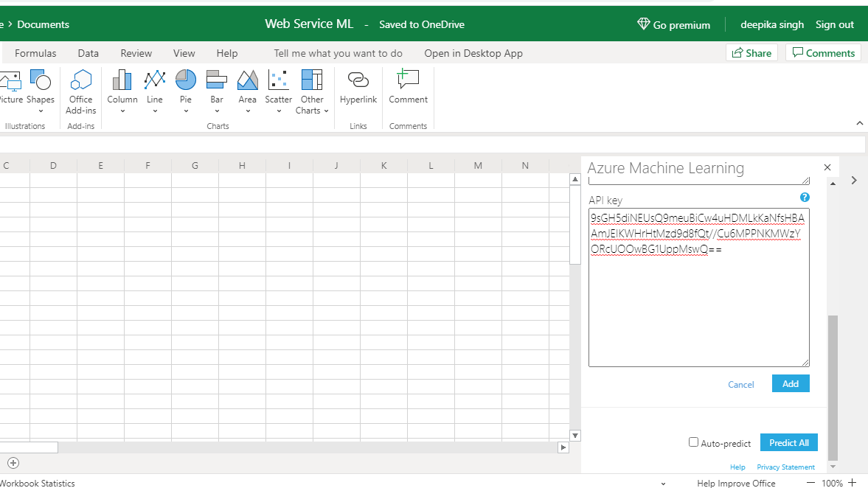This screenshot has width=868, height=488.
Task: Click the 100% zoom level
Action: (x=832, y=483)
